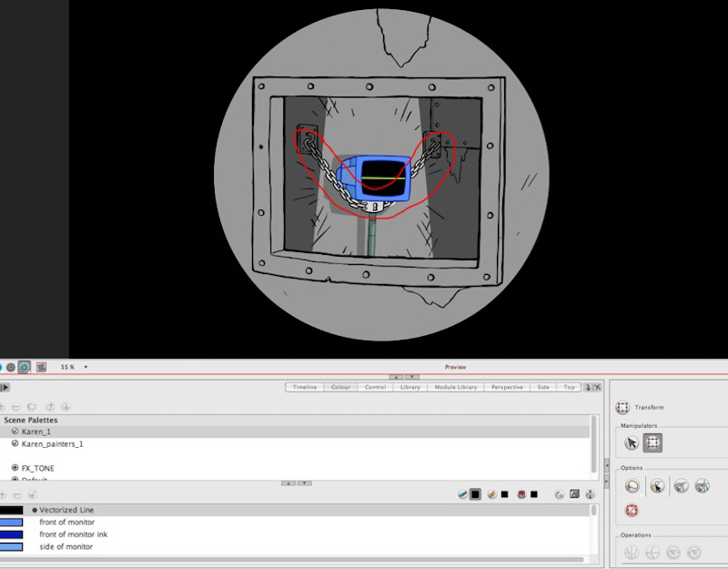Viewport: 728px width, 569px height.
Task: Click the check-circle icon beside Karen_painters_1
Action: tap(15, 443)
